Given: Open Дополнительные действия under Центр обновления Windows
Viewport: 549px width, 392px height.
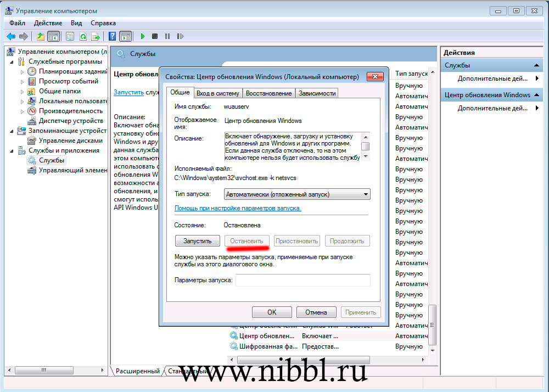Looking at the screenshot, I should [492, 108].
